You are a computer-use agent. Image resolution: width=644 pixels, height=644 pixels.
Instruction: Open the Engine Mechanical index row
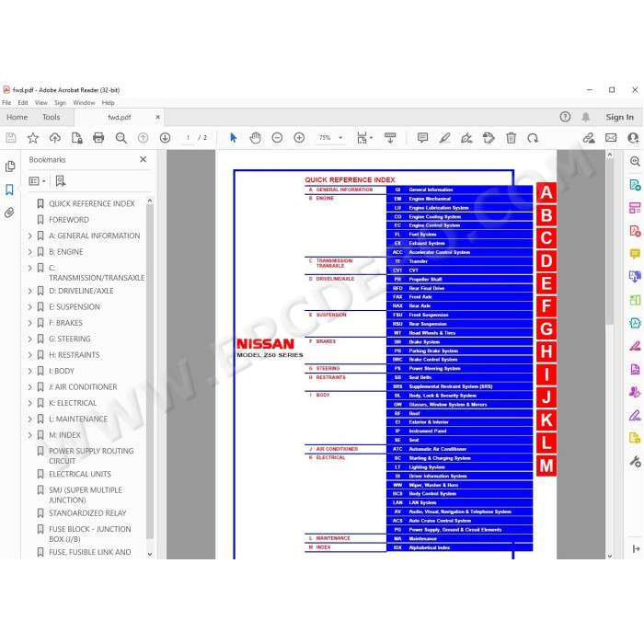click(460, 199)
